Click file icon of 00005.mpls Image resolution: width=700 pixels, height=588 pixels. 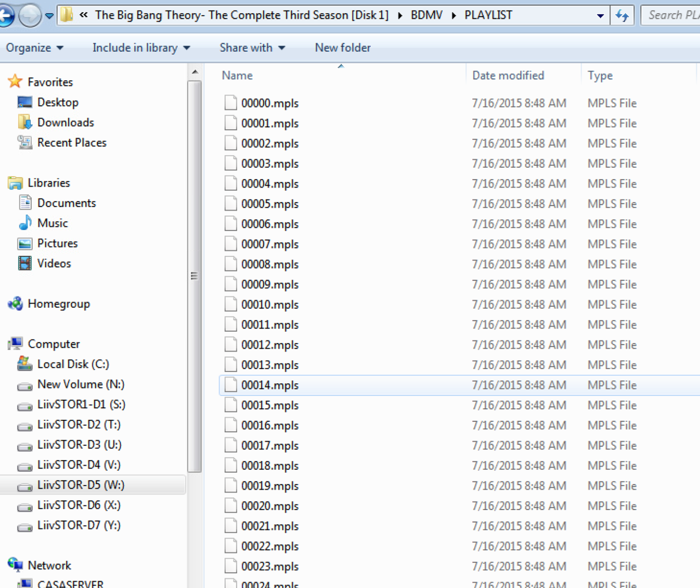230,204
